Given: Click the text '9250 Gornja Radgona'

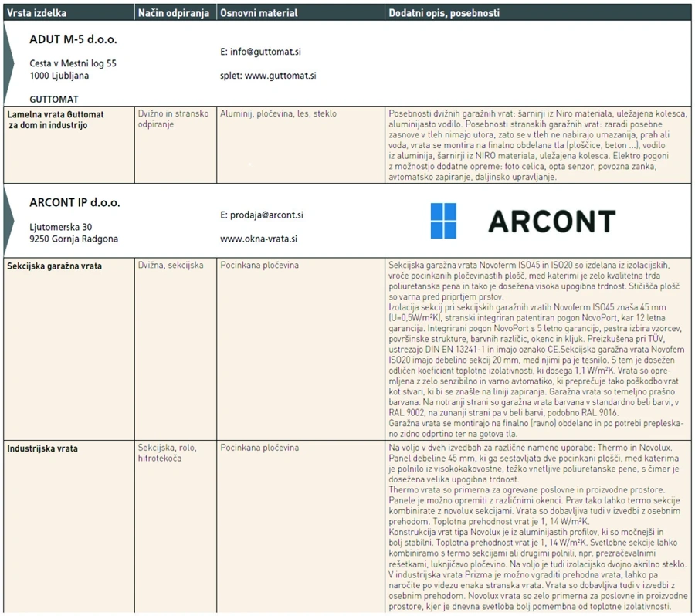Looking at the screenshot, I should click(73, 239).
